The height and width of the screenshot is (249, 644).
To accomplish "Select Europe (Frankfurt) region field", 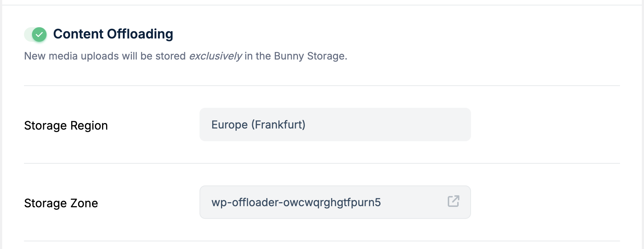I will coord(334,124).
